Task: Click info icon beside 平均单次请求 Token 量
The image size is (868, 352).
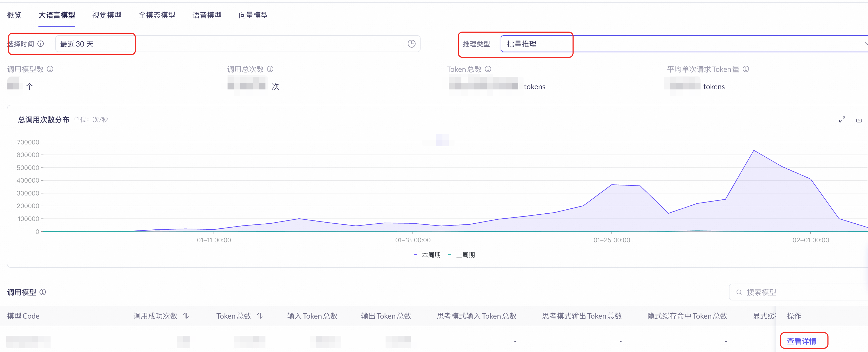Action: click(x=746, y=69)
